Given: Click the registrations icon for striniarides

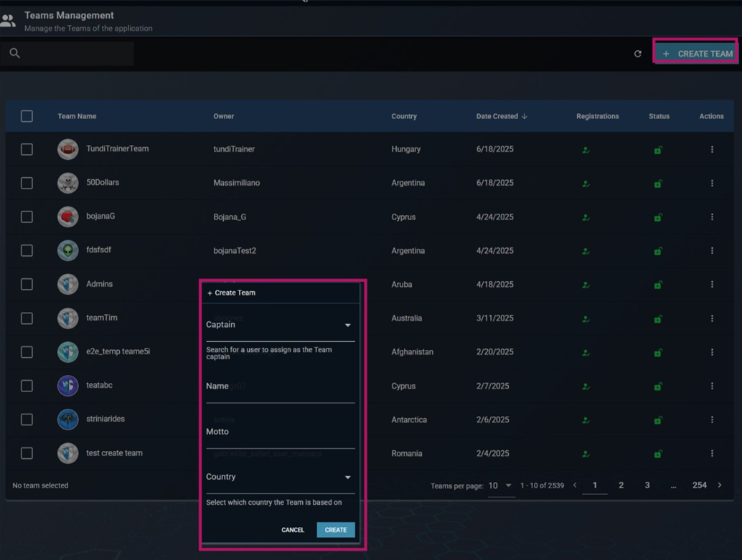Looking at the screenshot, I should (586, 419).
